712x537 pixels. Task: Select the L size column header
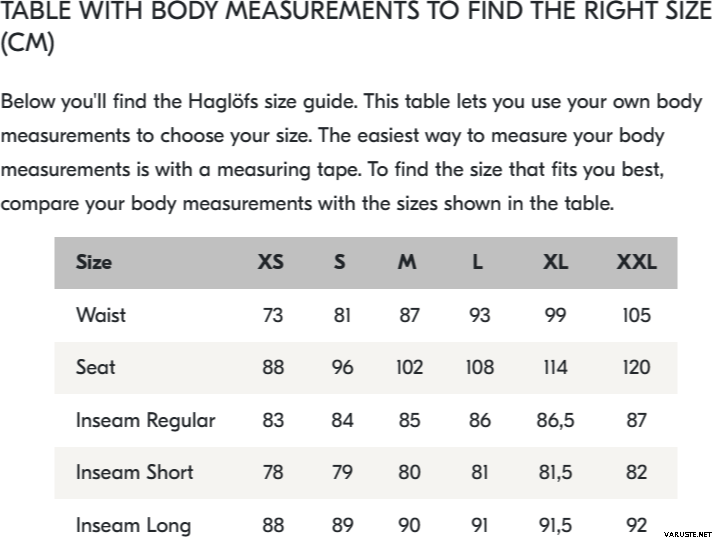pyautogui.click(x=478, y=262)
